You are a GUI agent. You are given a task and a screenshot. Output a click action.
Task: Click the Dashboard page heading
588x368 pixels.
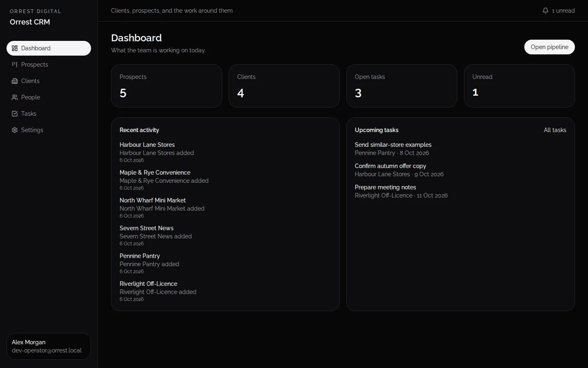[x=136, y=38]
